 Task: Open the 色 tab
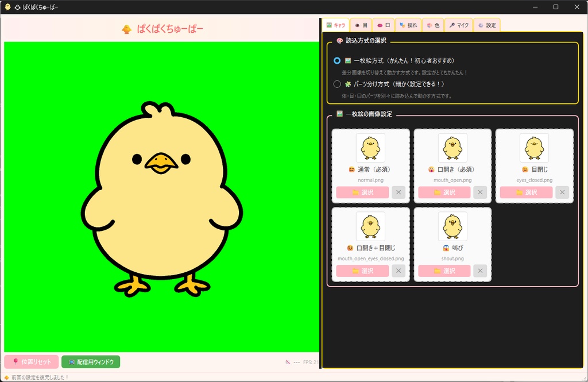point(433,25)
